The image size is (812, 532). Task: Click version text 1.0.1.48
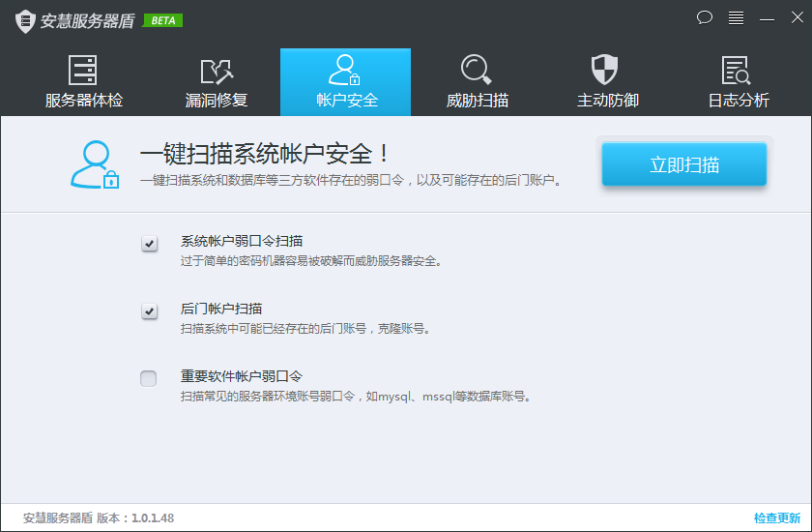[x=153, y=518]
